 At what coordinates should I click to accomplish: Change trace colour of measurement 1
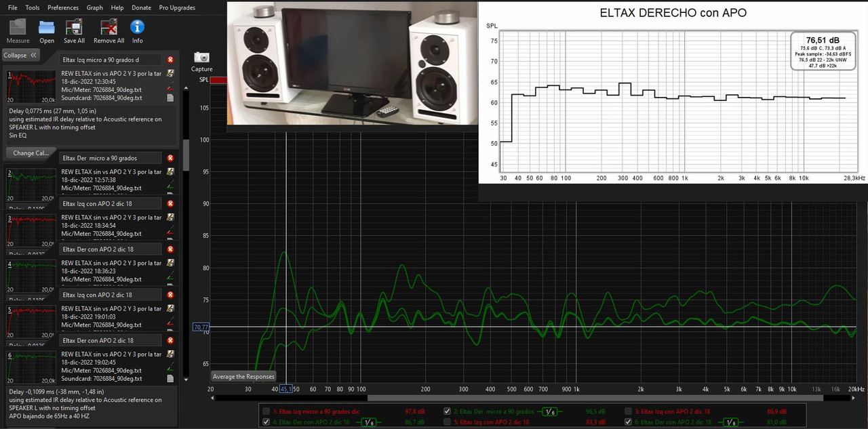pos(171,85)
